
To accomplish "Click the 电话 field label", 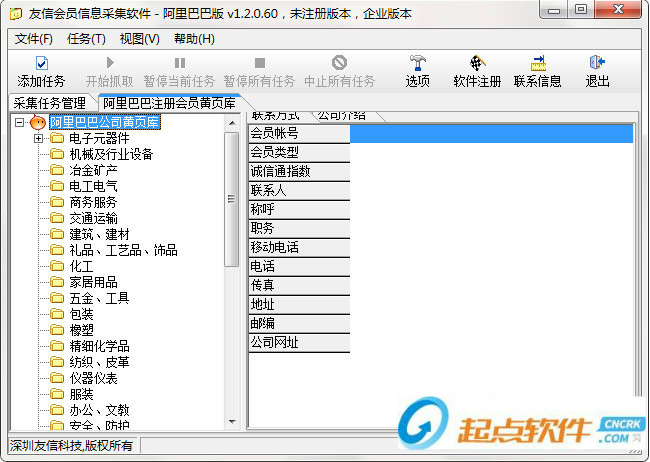I will coord(299,267).
